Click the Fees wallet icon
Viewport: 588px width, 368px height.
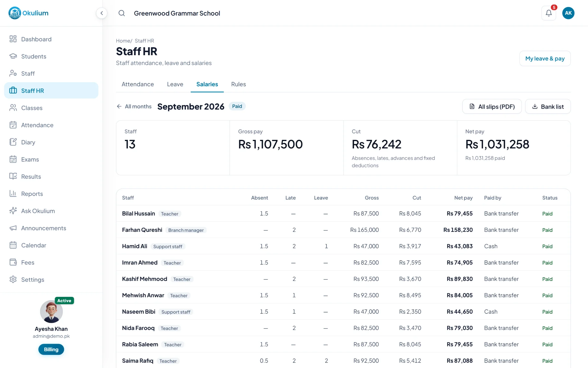tap(13, 262)
